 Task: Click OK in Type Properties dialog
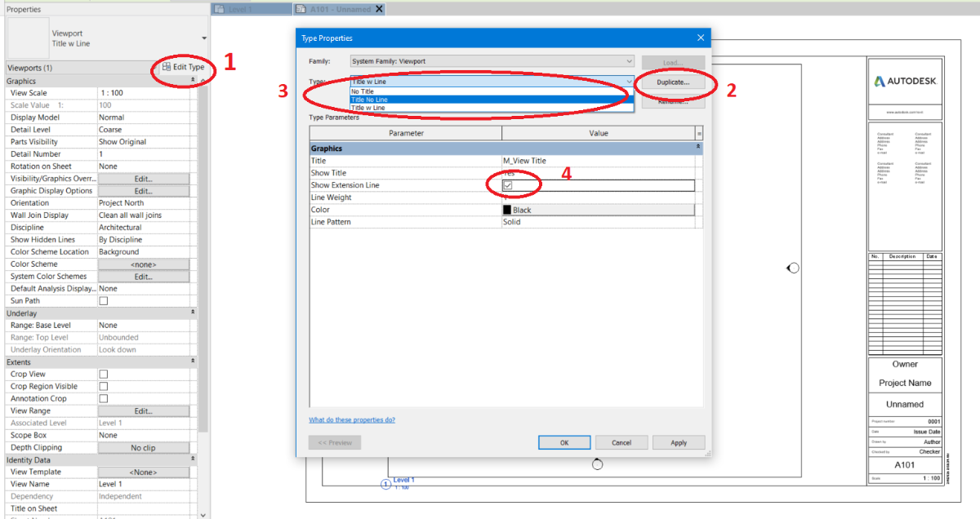[563, 442]
